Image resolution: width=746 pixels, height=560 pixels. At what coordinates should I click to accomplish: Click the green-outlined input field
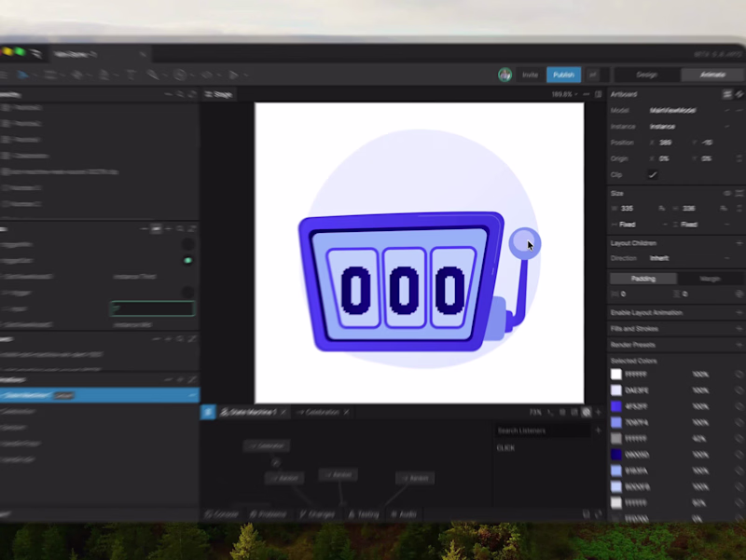pos(152,308)
